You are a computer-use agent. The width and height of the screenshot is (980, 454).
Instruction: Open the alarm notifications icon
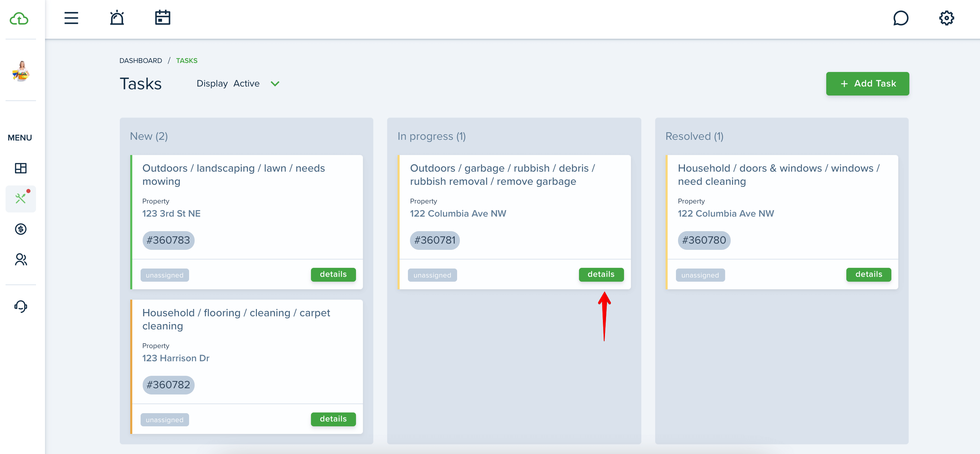click(x=117, y=18)
